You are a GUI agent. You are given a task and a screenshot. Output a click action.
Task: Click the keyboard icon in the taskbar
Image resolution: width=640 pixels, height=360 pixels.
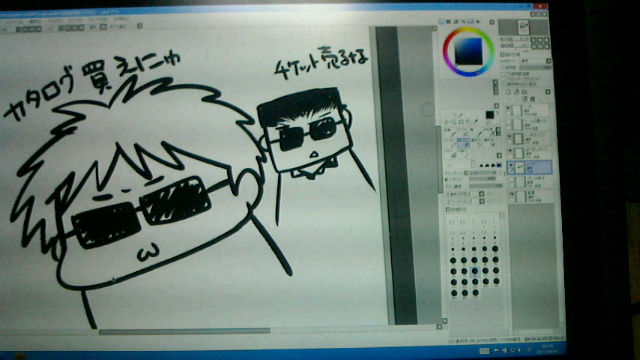pyautogui.click(x=484, y=350)
